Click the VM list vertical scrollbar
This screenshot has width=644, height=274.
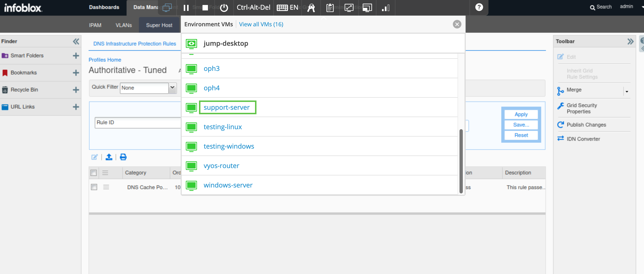[x=461, y=161]
